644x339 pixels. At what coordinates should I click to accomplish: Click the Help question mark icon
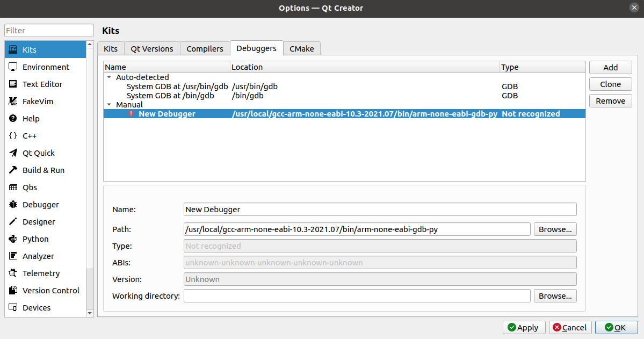13,119
